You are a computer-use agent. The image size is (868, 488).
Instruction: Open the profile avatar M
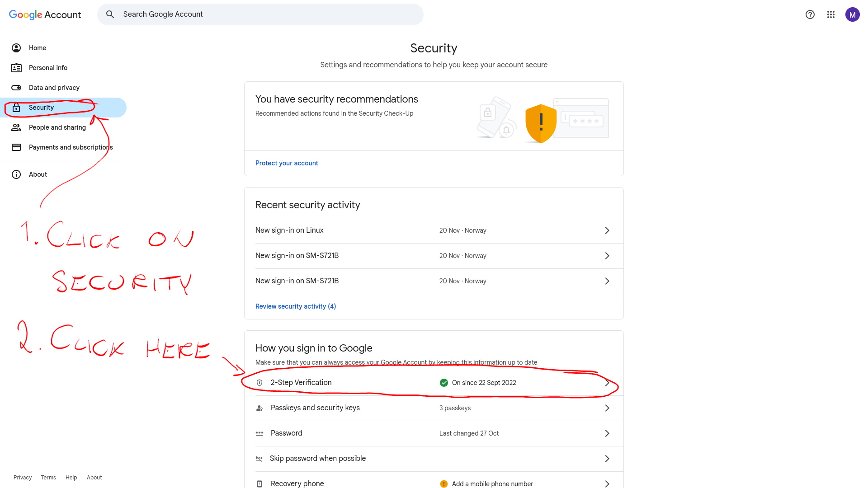[x=852, y=14]
